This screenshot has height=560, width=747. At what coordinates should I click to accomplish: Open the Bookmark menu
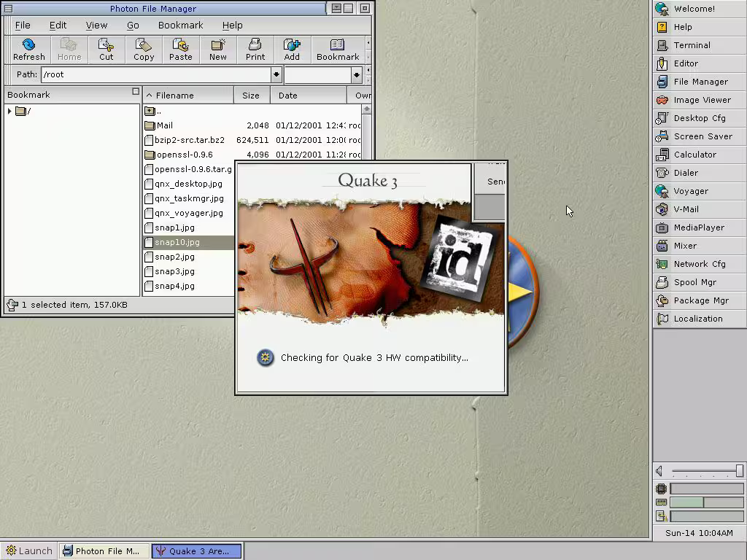(x=180, y=25)
